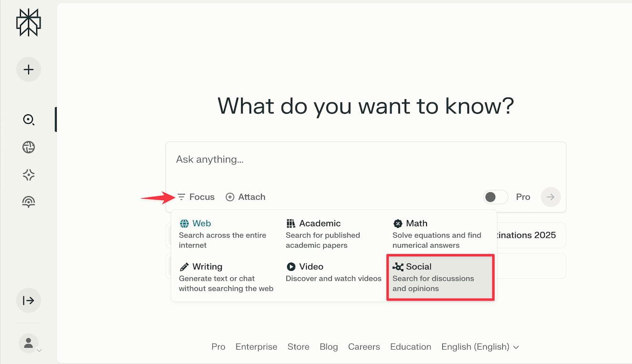Start a new thread with plus icon
Image resolution: width=632 pixels, height=364 pixels.
29,70
